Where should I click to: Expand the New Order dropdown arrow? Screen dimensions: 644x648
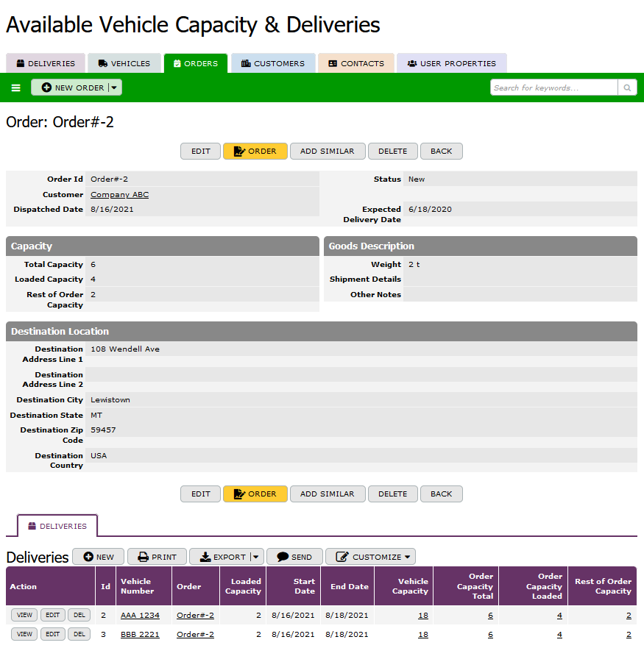click(114, 88)
